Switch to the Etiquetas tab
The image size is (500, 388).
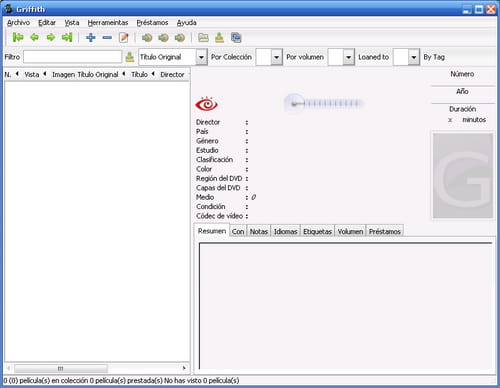pos(317,231)
